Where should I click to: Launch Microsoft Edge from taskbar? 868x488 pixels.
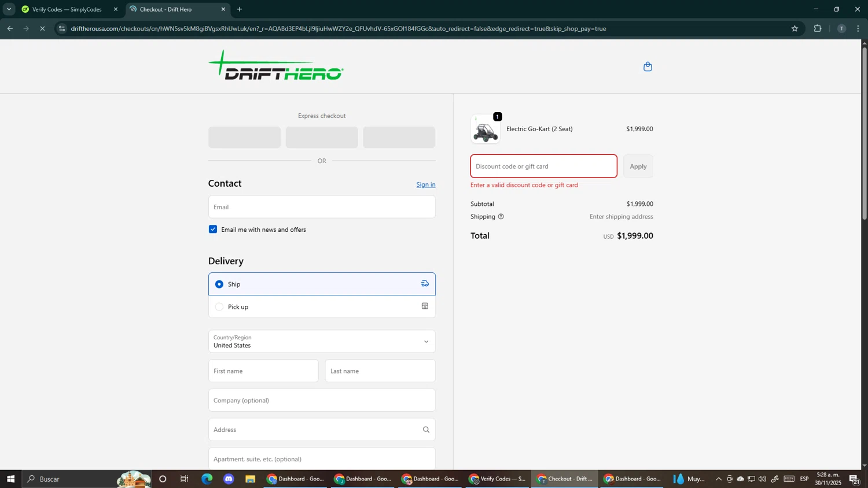207,479
